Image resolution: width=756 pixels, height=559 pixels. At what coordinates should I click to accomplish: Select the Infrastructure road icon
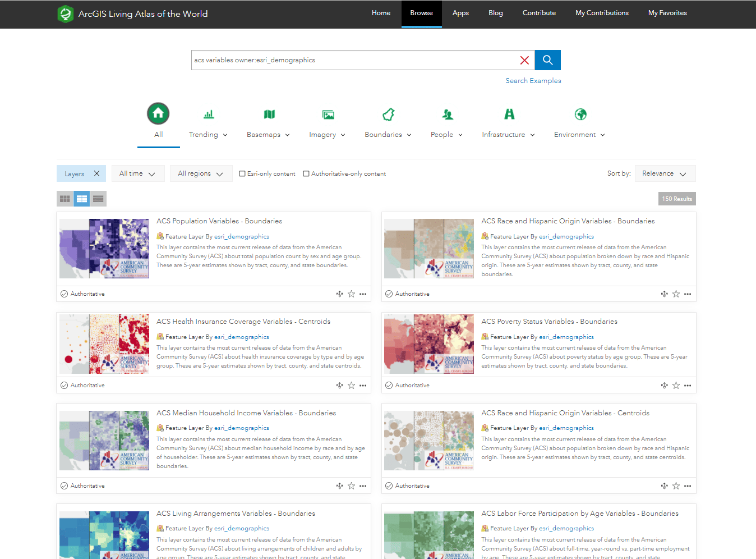pyautogui.click(x=509, y=114)
